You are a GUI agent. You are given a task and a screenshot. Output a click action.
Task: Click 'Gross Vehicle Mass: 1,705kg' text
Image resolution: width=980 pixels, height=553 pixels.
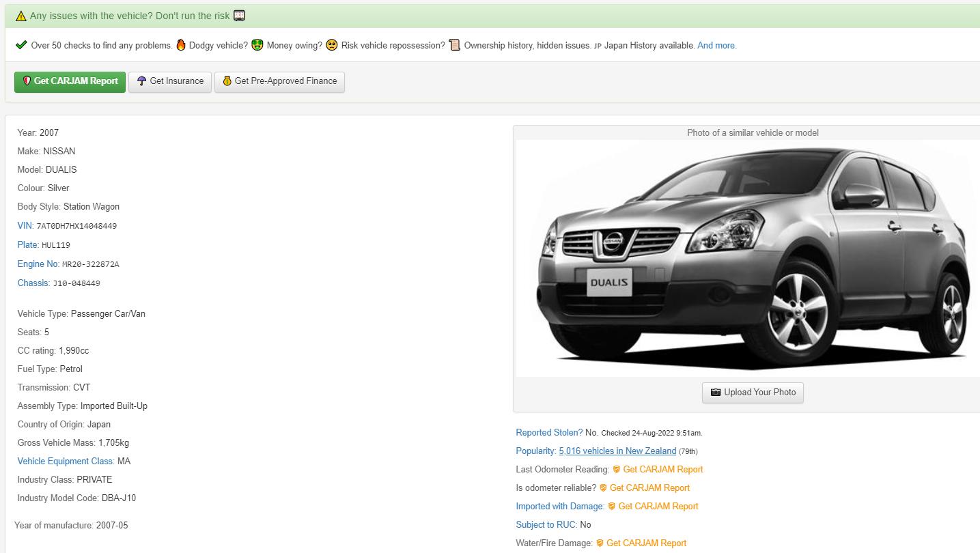[73, 443]
